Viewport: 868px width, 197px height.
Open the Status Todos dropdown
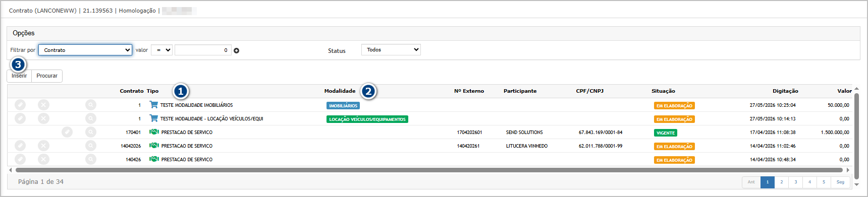point(391,49)
